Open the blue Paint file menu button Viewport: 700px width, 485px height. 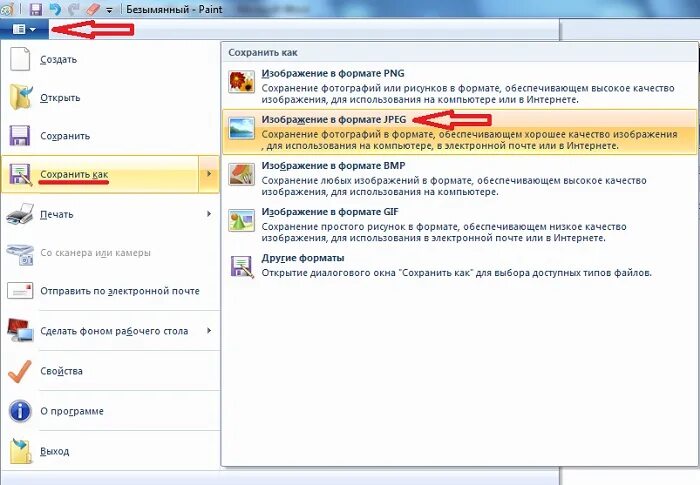24,29
